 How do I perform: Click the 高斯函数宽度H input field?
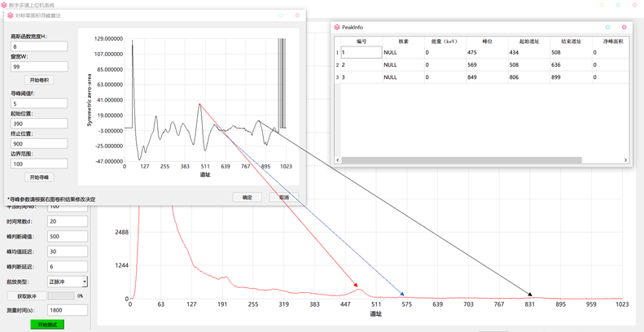pos(39,46)
